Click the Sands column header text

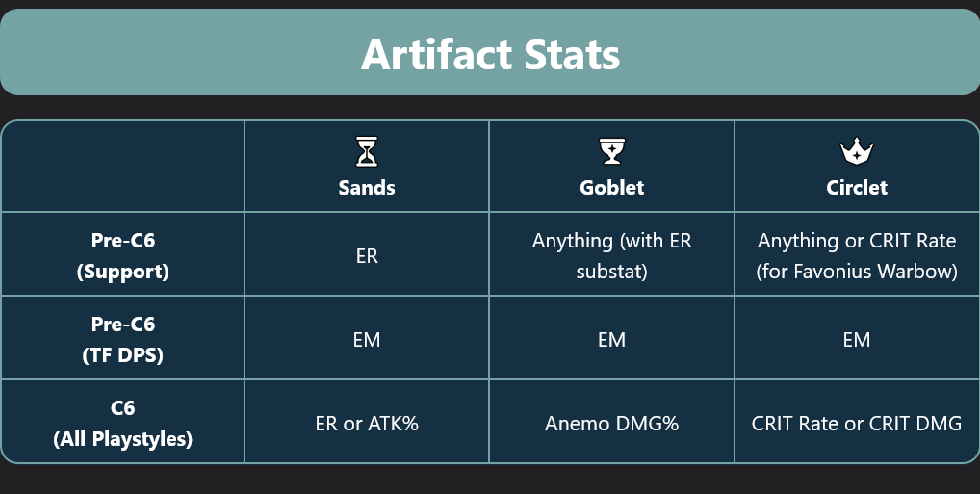click(367, 187)
